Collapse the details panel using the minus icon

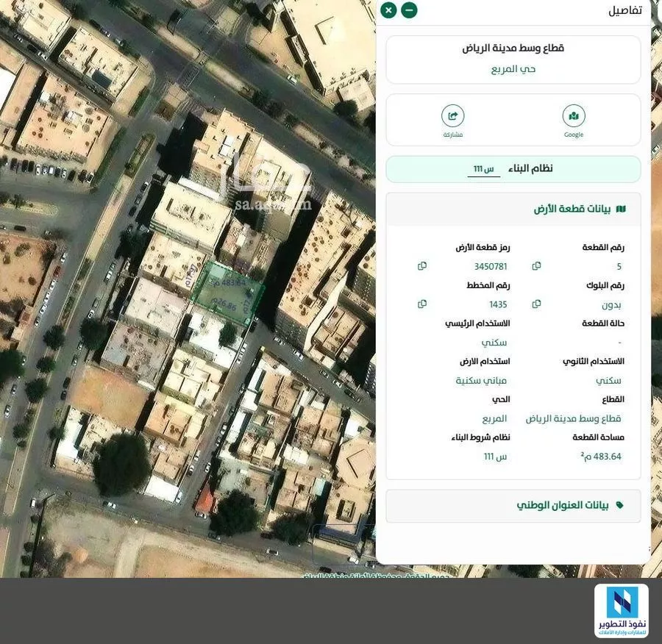[409, 10]
